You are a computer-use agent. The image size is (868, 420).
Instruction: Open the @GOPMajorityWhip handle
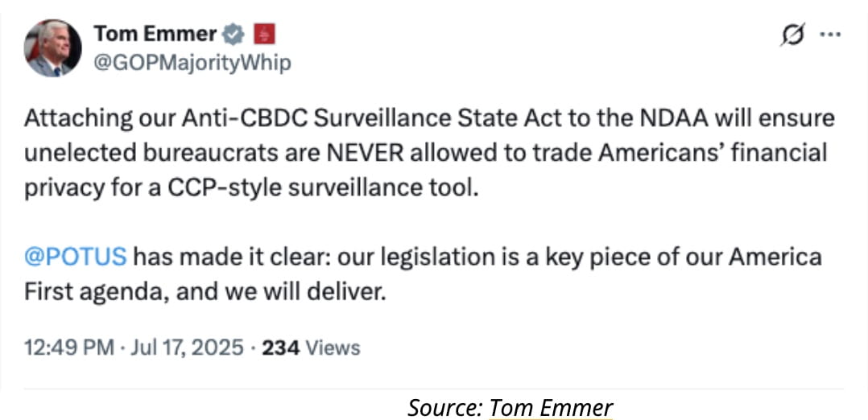(x=192, y=63)
